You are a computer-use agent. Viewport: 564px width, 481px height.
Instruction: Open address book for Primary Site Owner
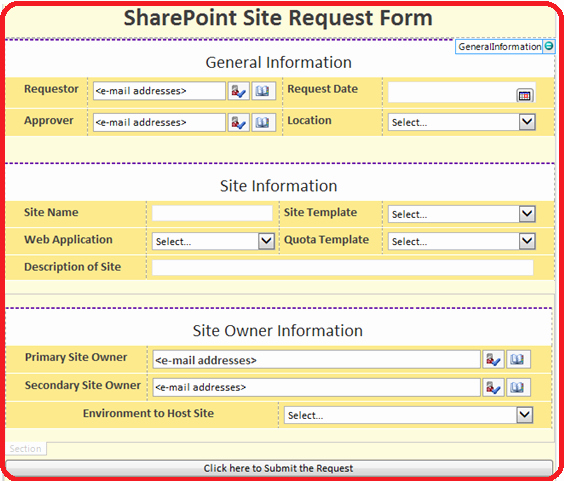tap(518, 359)
